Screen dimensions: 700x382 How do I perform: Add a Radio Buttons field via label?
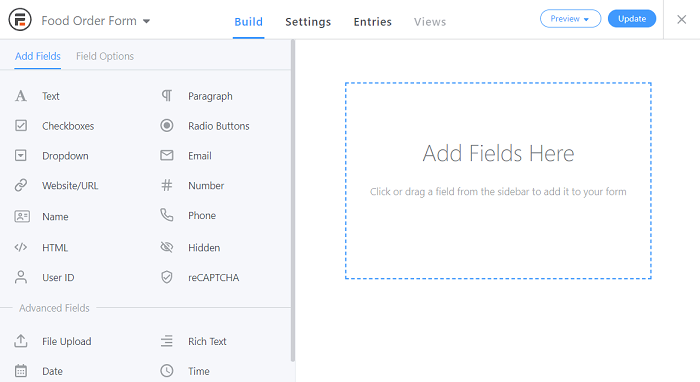coord(219,126)
